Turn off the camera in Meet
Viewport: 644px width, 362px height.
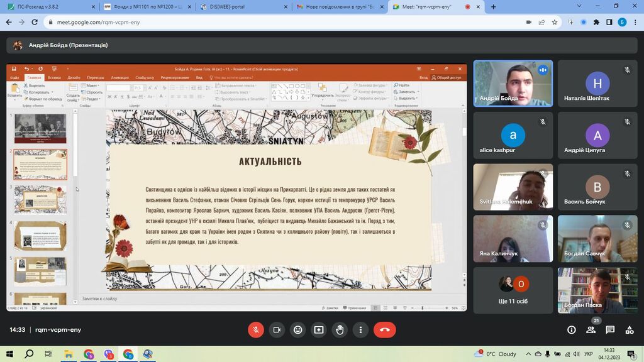(x=277, y=329)
